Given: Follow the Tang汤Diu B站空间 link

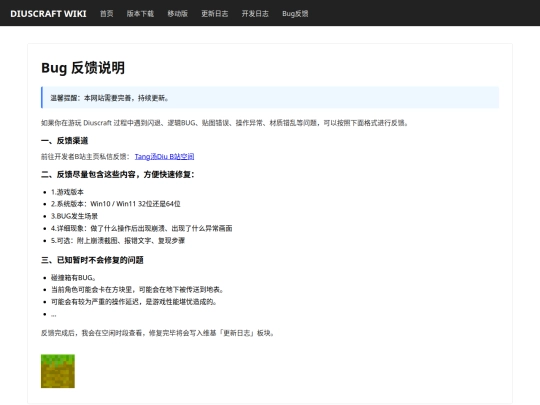Looking at the screenshot, I should pyautogui.click(x=164, y=157).
